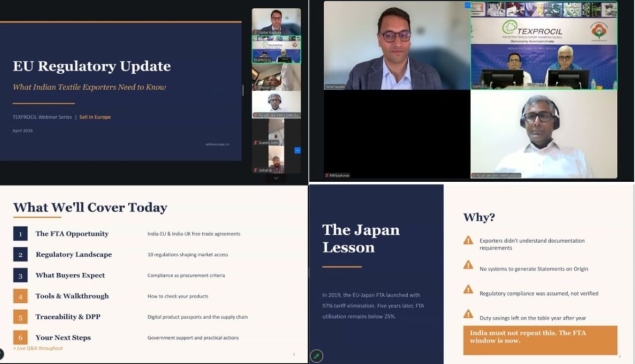
Task: Click the number 1 agenda box
Action: click(x=20, y=234)
